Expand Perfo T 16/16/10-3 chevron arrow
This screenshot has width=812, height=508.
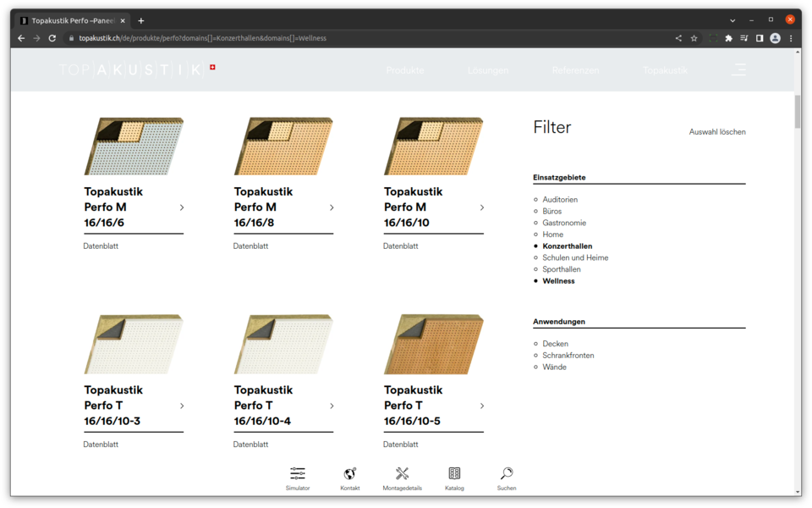click(x=182, y=406)
